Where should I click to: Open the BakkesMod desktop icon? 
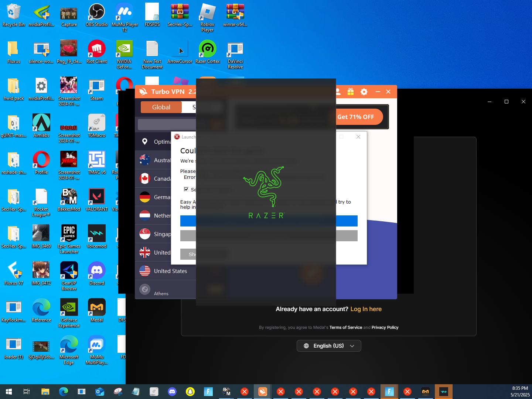pyautogui.click(x=69, y=200)
